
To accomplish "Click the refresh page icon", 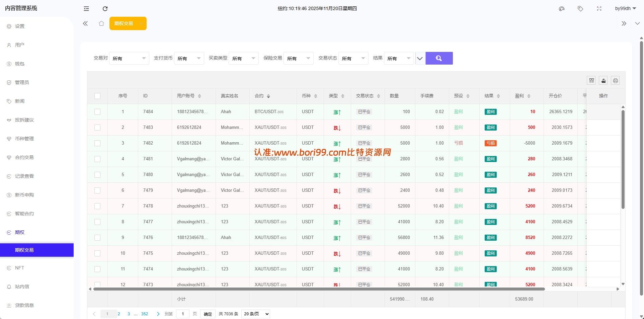I will (105, 9).
